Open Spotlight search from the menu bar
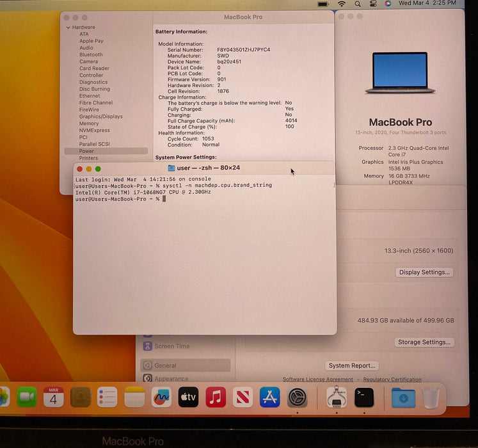Screen dimensions: 478x448 click(x=358, y=4)
